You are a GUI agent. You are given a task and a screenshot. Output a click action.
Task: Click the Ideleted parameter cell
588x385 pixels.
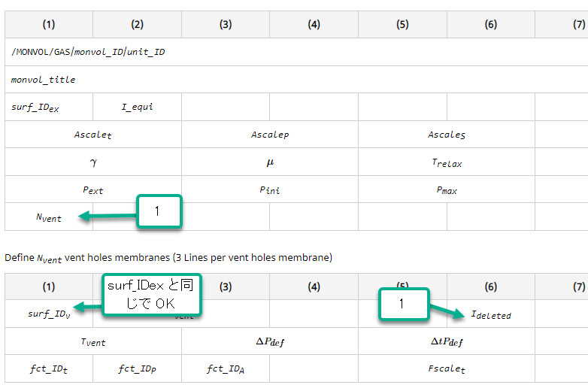coord(491,314)
